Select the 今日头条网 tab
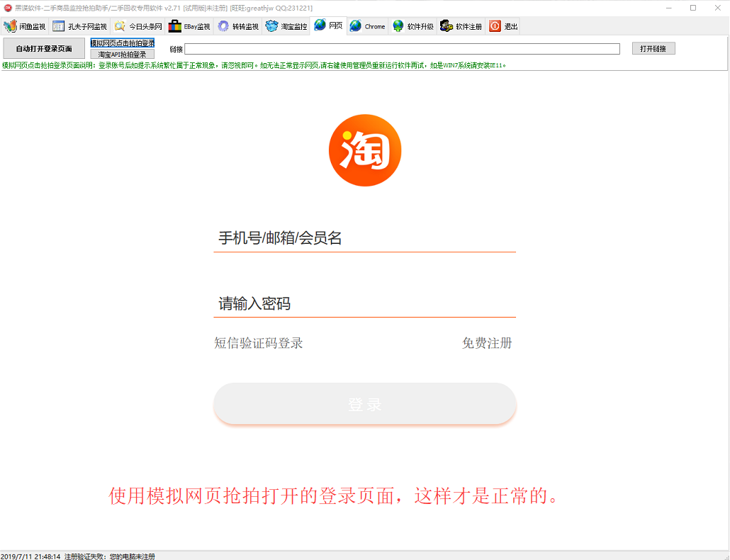Viewport: 730px width, 560px height. pos(137,26)
